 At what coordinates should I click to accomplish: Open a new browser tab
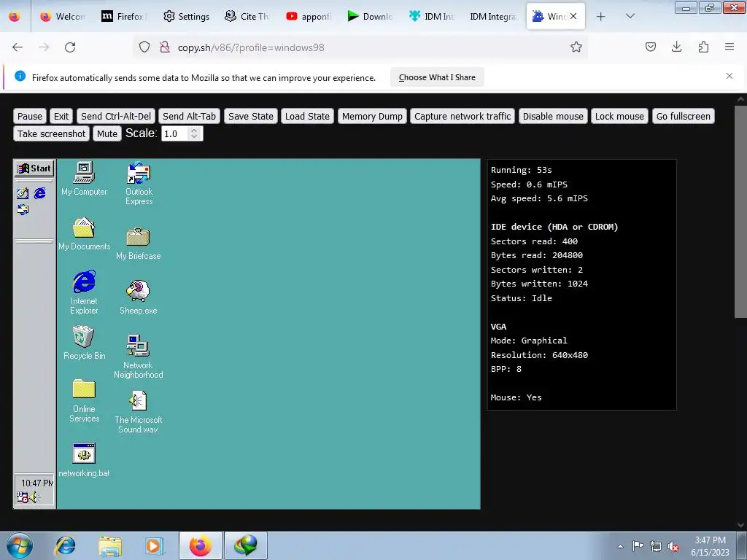point(601,17)
